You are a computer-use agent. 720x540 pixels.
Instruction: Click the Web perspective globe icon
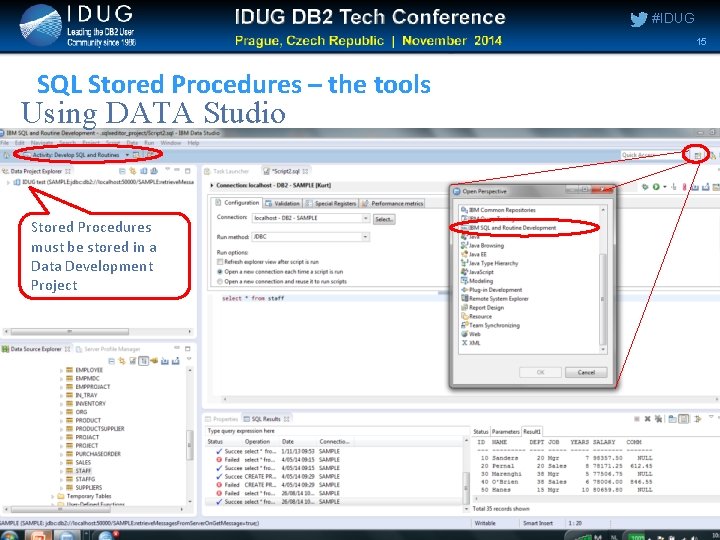tap(464, 334)
